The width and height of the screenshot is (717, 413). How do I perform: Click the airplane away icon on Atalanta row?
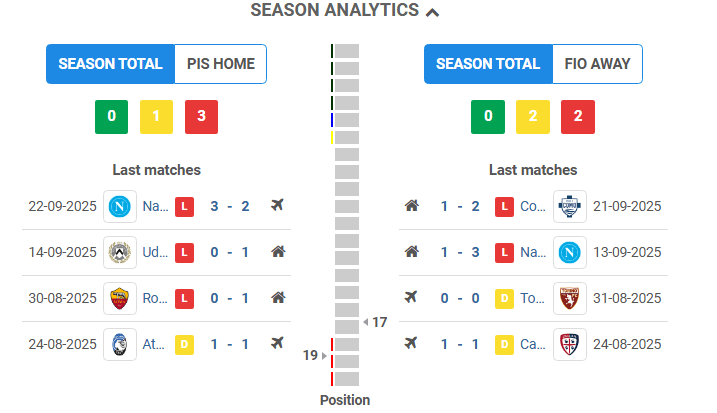[x=278, y=343]
